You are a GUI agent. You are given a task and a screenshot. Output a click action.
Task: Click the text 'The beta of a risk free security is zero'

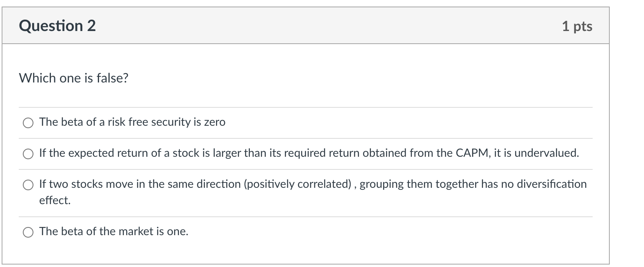tap(132, 122)
